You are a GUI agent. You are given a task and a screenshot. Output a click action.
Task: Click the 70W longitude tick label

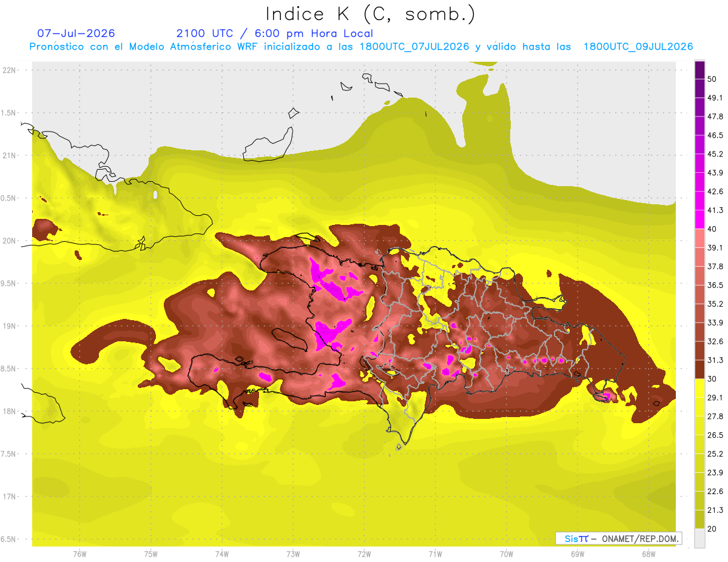506,554
